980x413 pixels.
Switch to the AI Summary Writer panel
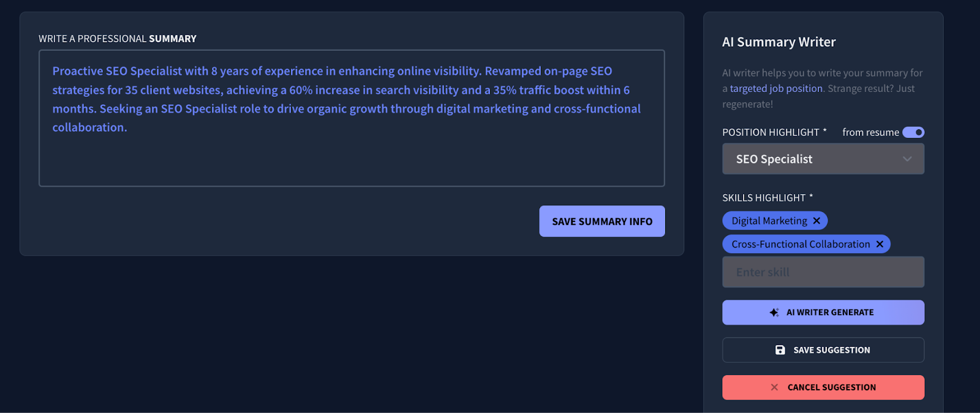778,42
